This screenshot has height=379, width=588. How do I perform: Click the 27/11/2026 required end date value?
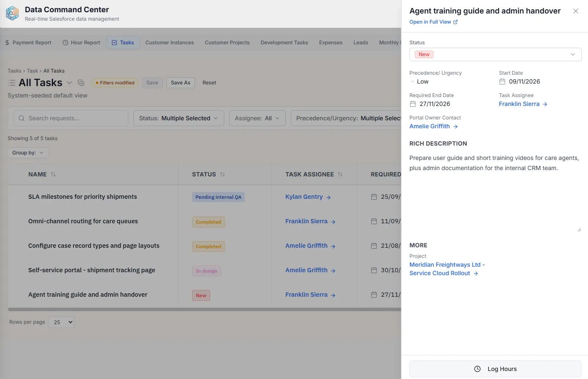(435, 104)
